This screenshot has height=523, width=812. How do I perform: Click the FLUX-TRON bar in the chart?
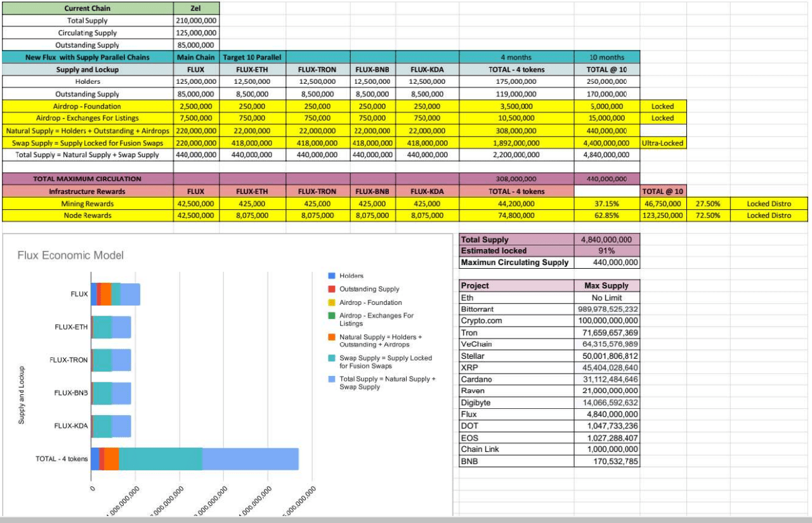111,360
